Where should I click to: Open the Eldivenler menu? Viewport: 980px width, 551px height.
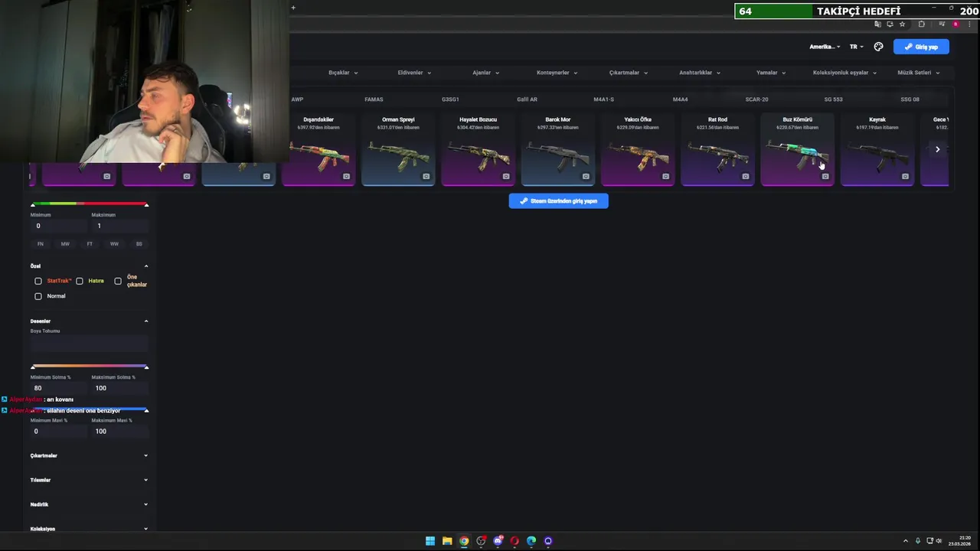(414, 73)
